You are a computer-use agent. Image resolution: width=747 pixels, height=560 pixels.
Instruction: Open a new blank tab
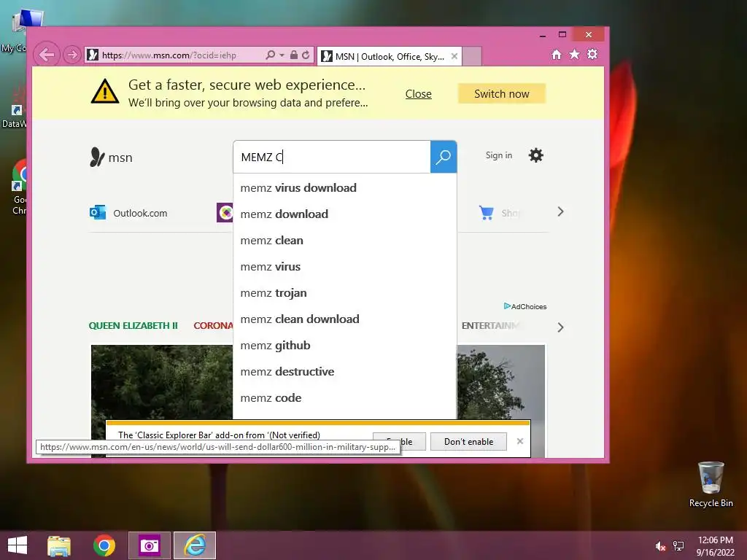coord(472,56)
